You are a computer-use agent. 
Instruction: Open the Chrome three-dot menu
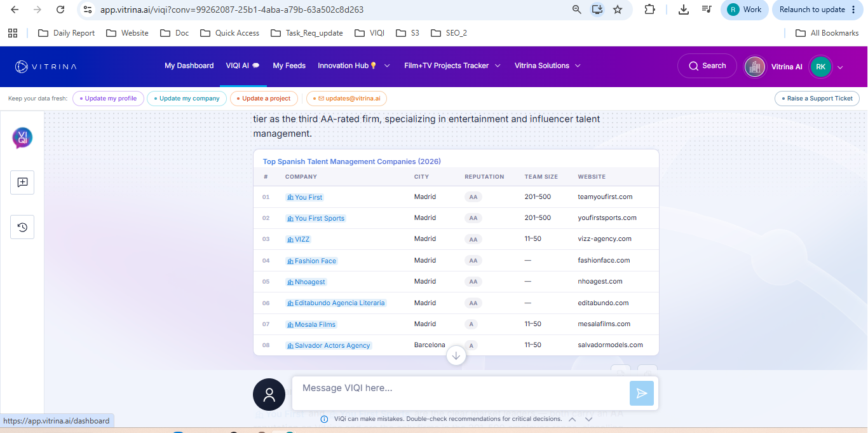tap(853, 10)
